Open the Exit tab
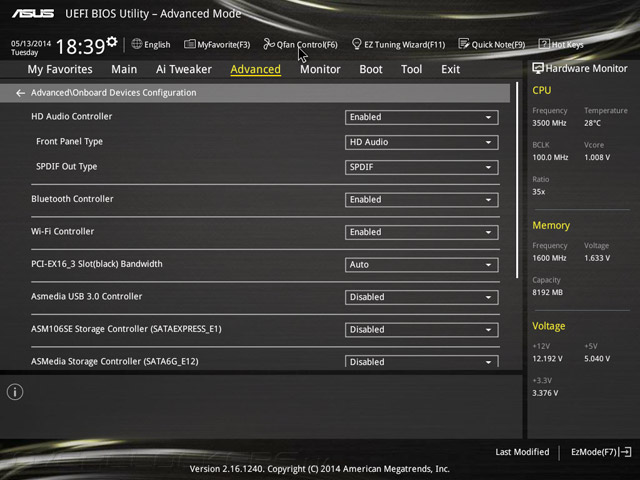 point(450,69)
